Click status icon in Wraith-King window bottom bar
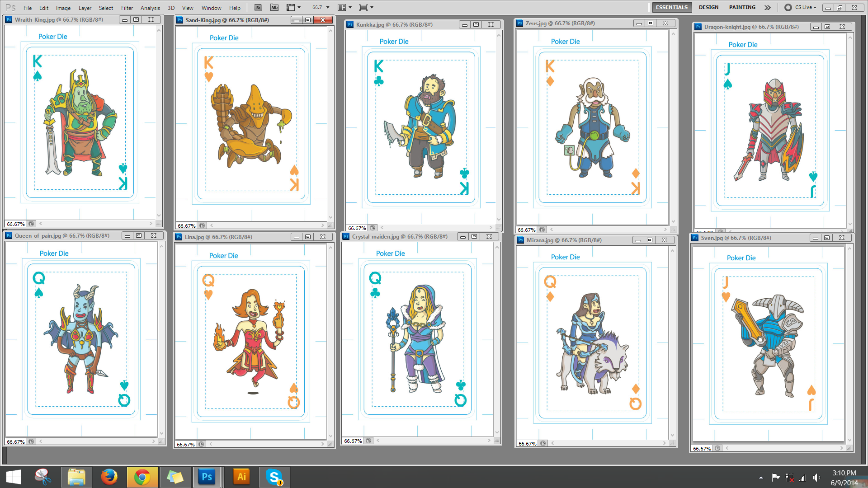868x488 pixels. coord(31,224)
